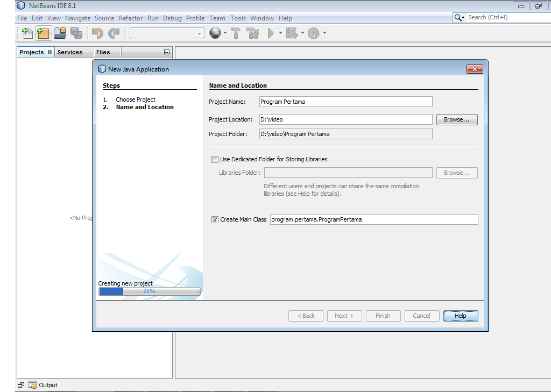Click the Project Location field
This screenshot has width=551, height=392.
[x=346, y=119]
